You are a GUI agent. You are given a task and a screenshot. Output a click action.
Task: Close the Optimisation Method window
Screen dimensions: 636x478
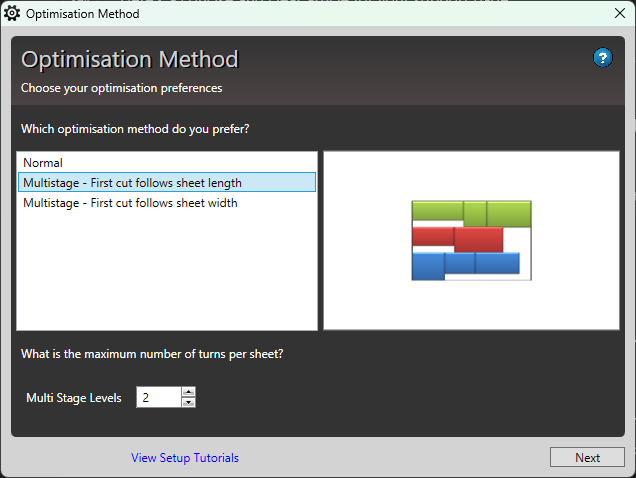[x=619, y=14]
